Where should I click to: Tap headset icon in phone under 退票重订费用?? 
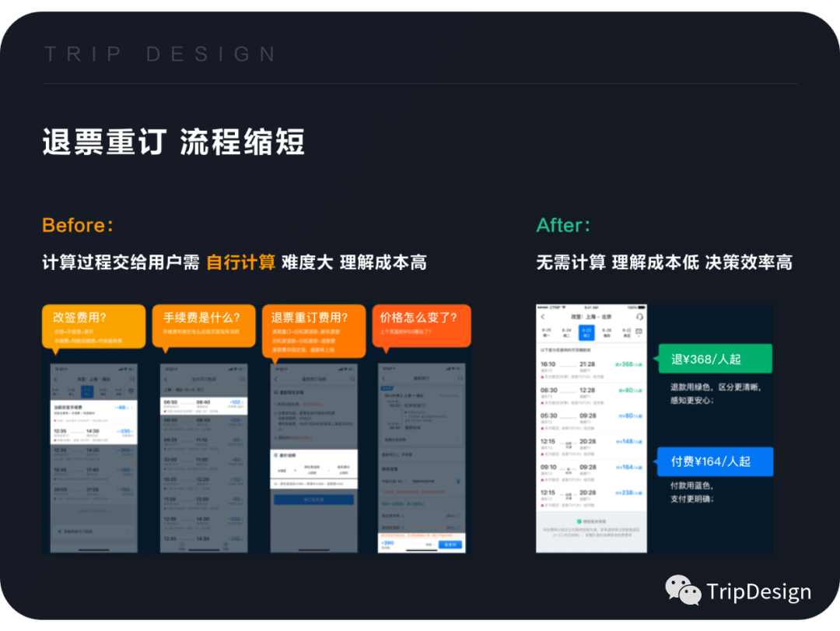click(352, 379)
